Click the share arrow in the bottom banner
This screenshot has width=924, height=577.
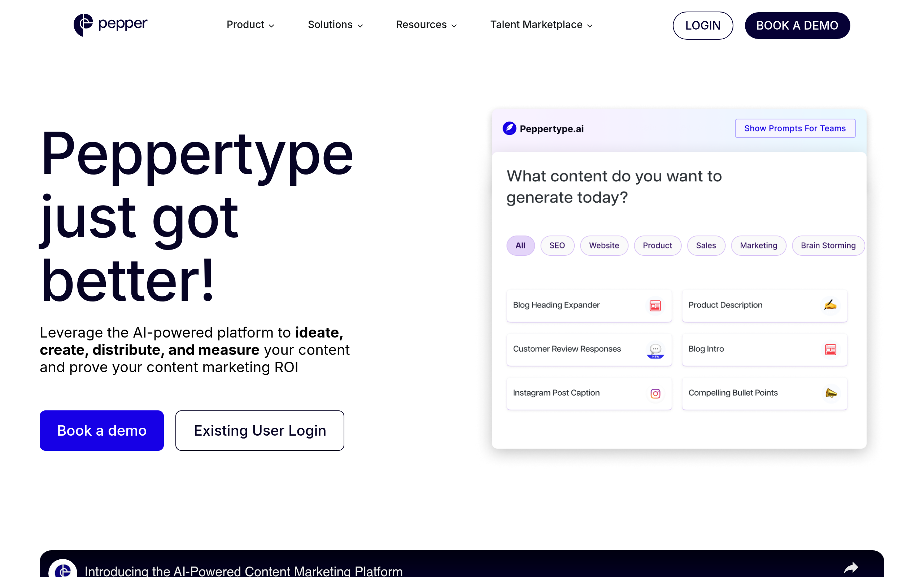pyautogui.click(x=852, y=568)
